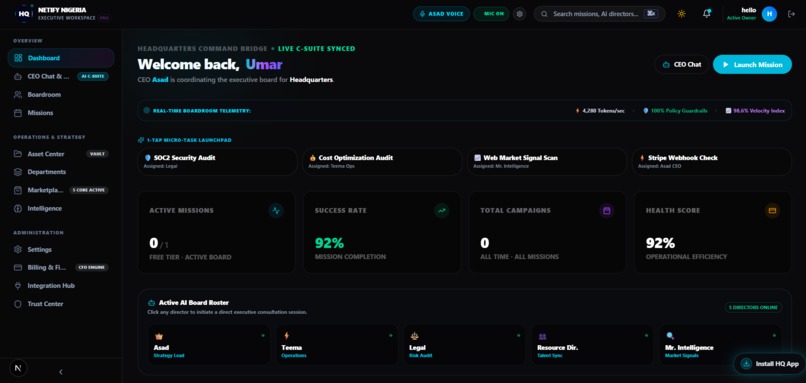Click the Success Rate trend icon
Screen dimensions: 806x383
tap(442, 210)
